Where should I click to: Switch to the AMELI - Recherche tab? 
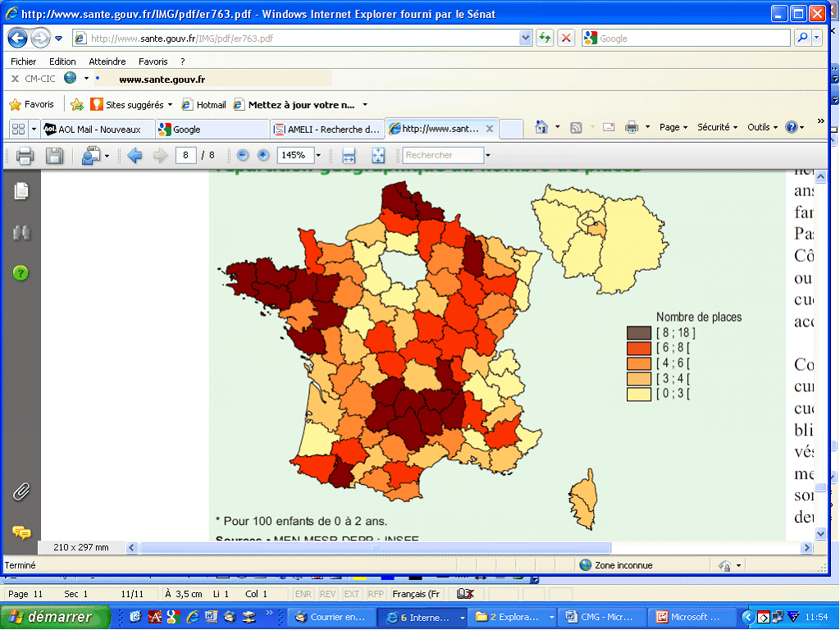tap(328, 130)
